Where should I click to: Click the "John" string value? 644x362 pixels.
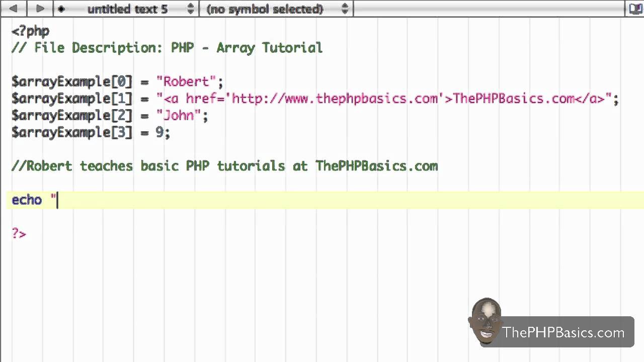(x=179, y=116)
